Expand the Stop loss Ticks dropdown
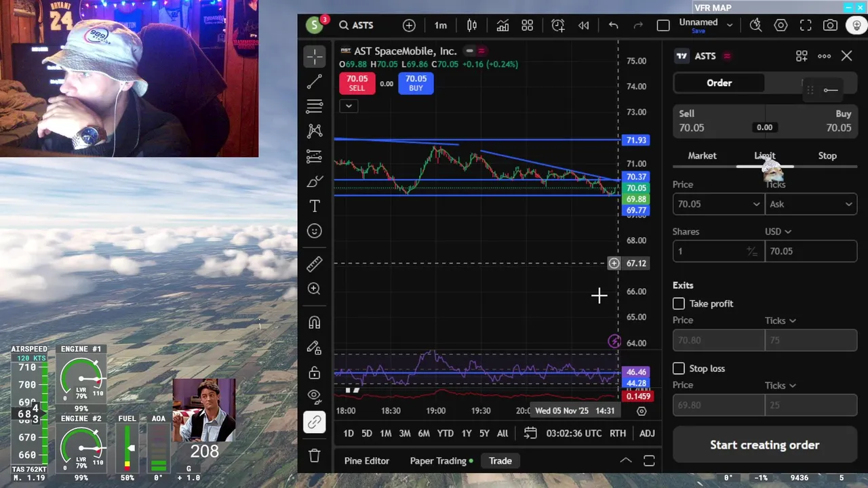The width and height of the screenshot is (868, 488). pos(781,386)
